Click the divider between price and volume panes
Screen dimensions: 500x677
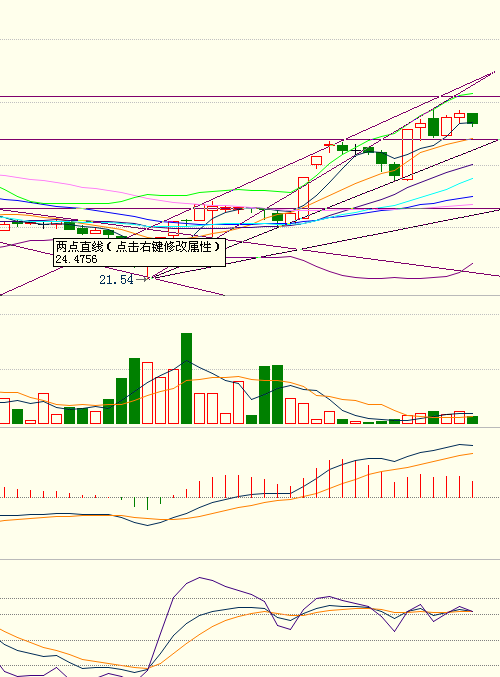(x=250, y=296)
